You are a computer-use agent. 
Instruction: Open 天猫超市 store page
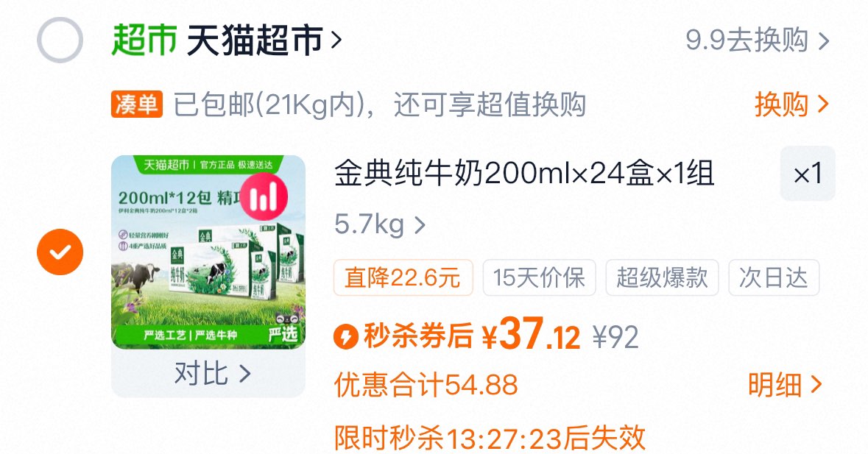pyautogui.click(x=255, y=40)
